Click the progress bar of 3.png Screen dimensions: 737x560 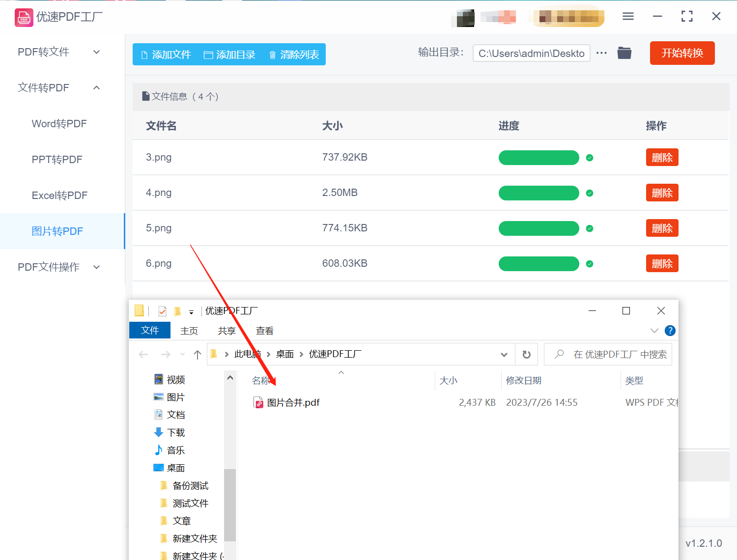point(539,157)
